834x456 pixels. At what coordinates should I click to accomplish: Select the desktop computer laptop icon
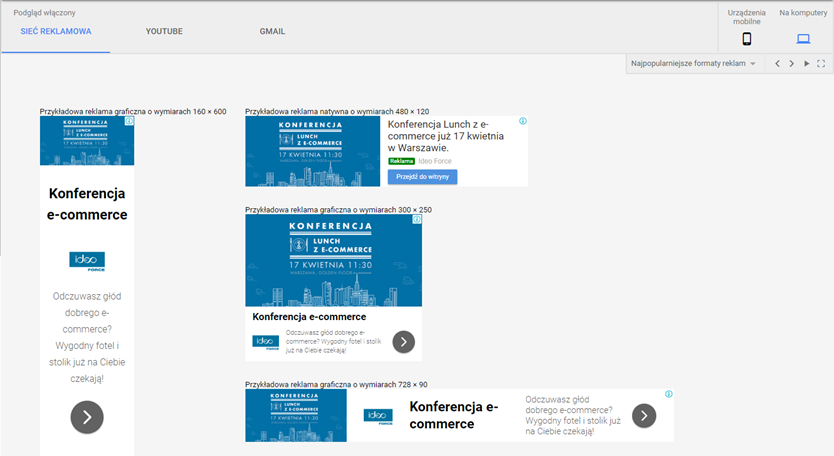coord(802,39)
